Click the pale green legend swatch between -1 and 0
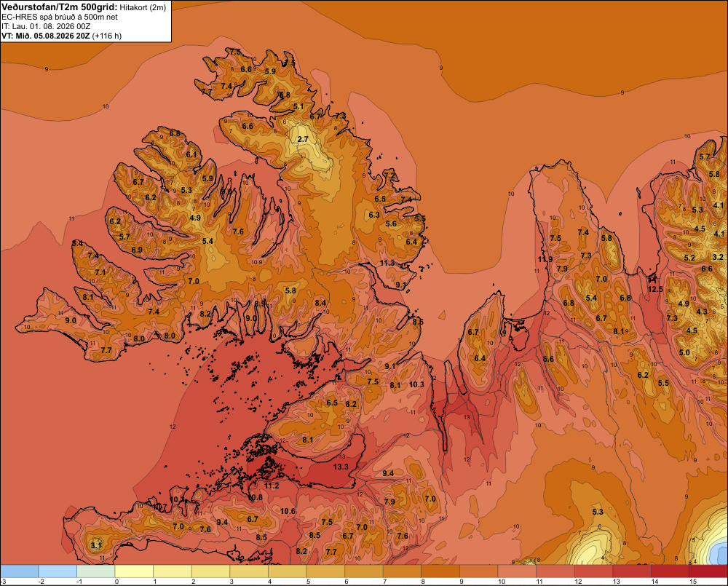728x586 pixels. click(95, 571)
